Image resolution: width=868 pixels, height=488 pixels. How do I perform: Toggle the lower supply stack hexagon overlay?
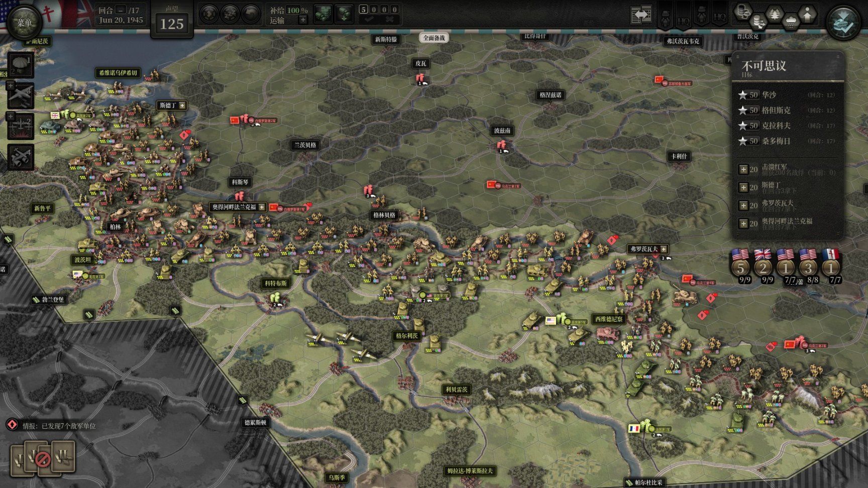(x=758, y=22)
